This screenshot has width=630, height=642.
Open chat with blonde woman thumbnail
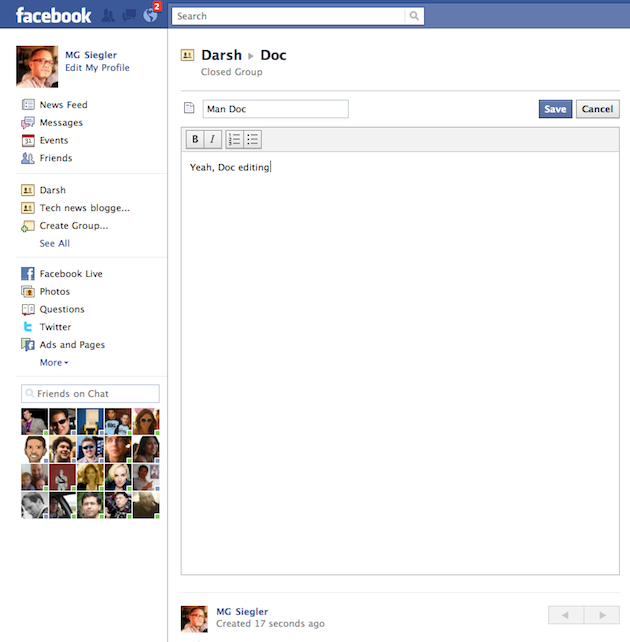(x=118, y=477)
